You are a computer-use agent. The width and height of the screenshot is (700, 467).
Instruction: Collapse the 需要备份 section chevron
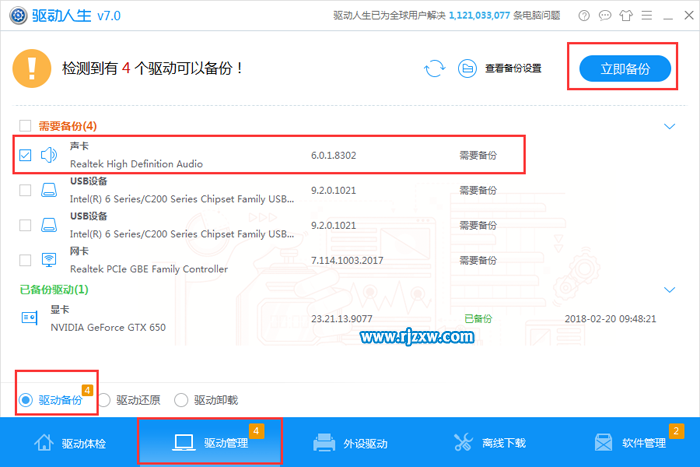[x=670, y=126]
